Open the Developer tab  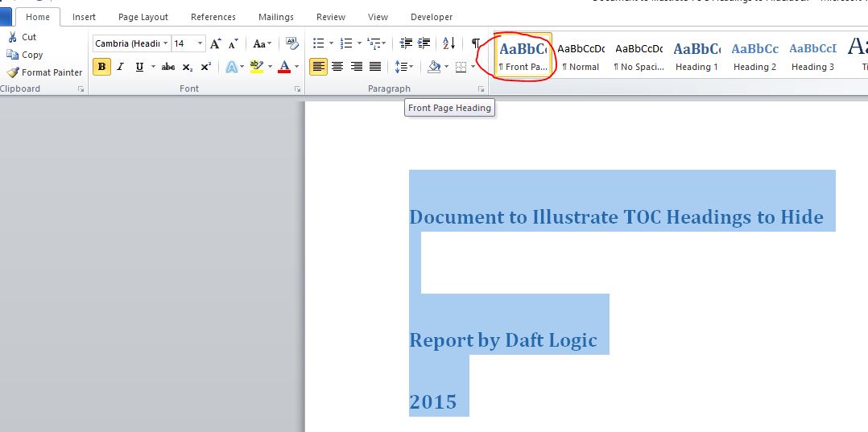click(x=432, y=17)
